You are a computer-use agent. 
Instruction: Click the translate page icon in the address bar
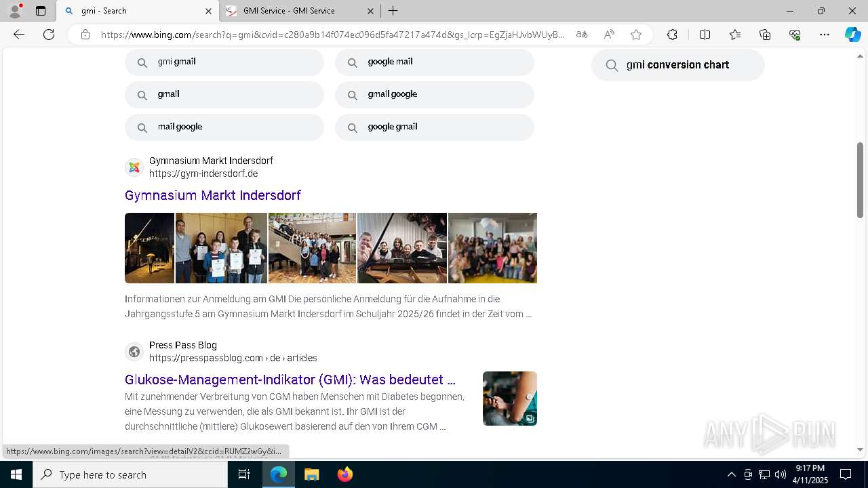click(x=582, y=35)
